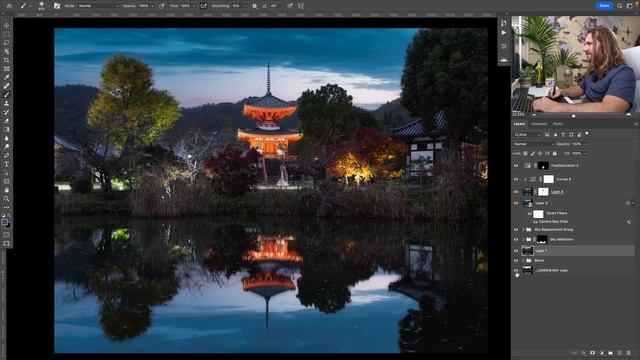Select the Eyedropper tool
The height and width of the screenshot is (360, 640).
point(7,77)
